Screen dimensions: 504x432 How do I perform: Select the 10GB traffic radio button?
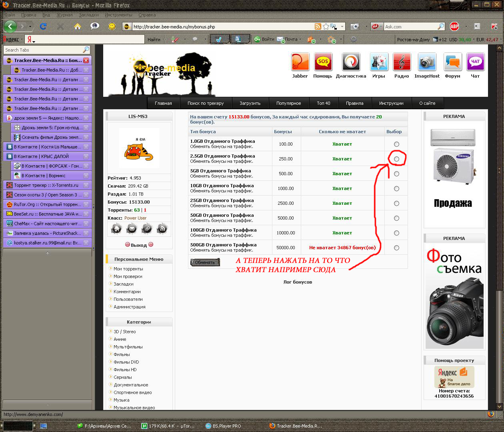point(396,188)
